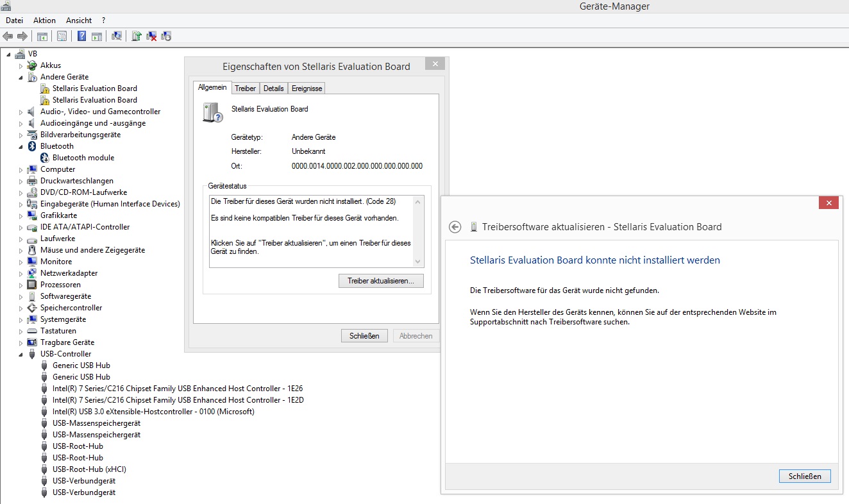Click the Tastaturen keyboard icon

pyautogui.click(x=33, y=331)
